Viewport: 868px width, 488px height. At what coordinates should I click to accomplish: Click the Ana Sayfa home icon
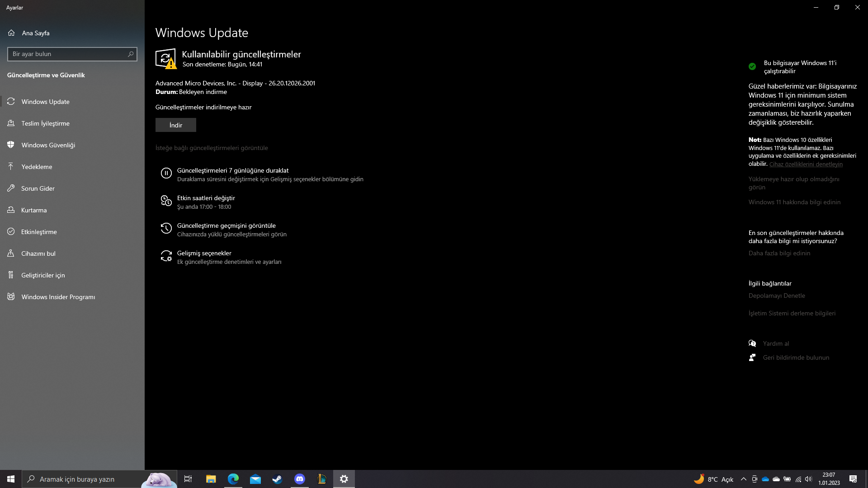[x=11, y=33]
